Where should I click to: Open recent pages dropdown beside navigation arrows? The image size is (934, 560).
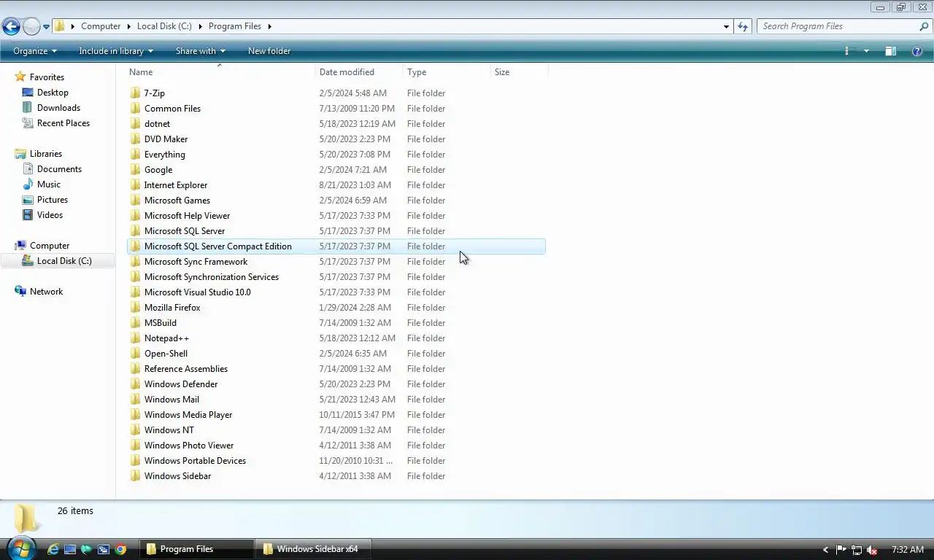(47, 27)
